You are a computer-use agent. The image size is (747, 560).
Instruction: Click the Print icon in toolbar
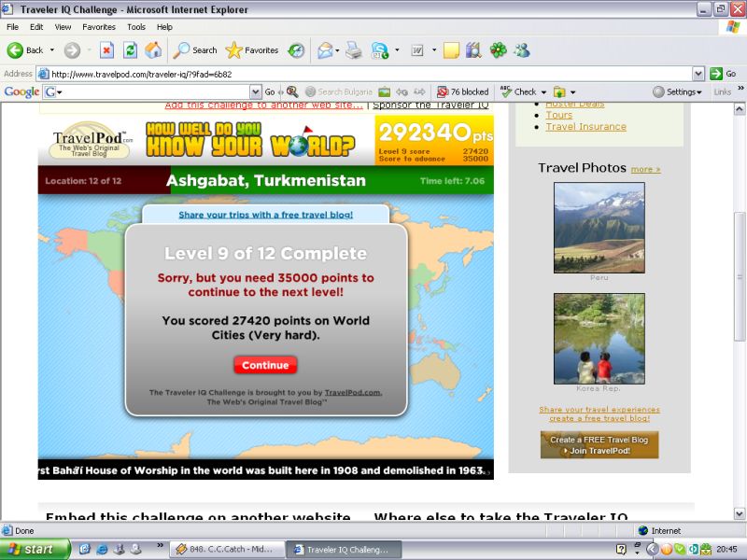[x=353, y=50]
